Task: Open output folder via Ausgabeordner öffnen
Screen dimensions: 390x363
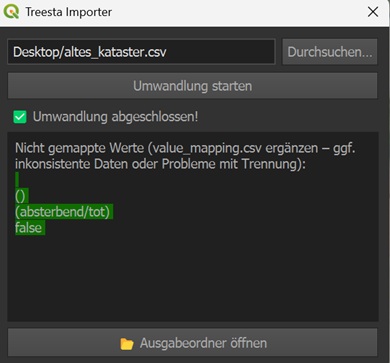Action: point(193,343)
